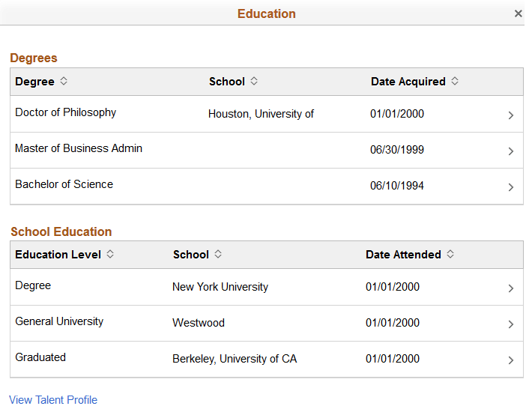Image resolution: width=532 pixels, height=412 pixels.
Task: Click the Graduated education level row
Action: click(x=40, y=357)
